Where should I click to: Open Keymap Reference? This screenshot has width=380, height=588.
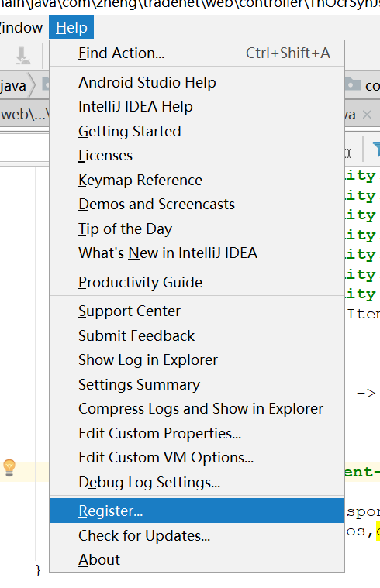(197, 180)
